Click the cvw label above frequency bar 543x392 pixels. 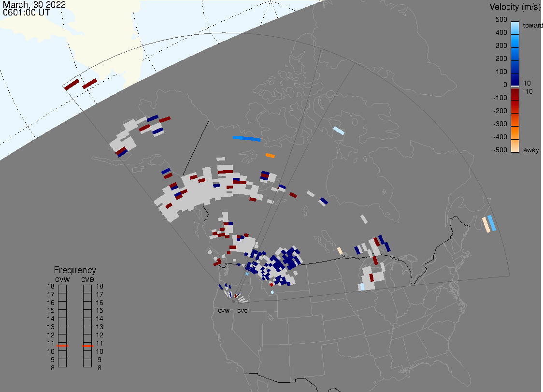[x=62, y=279]
